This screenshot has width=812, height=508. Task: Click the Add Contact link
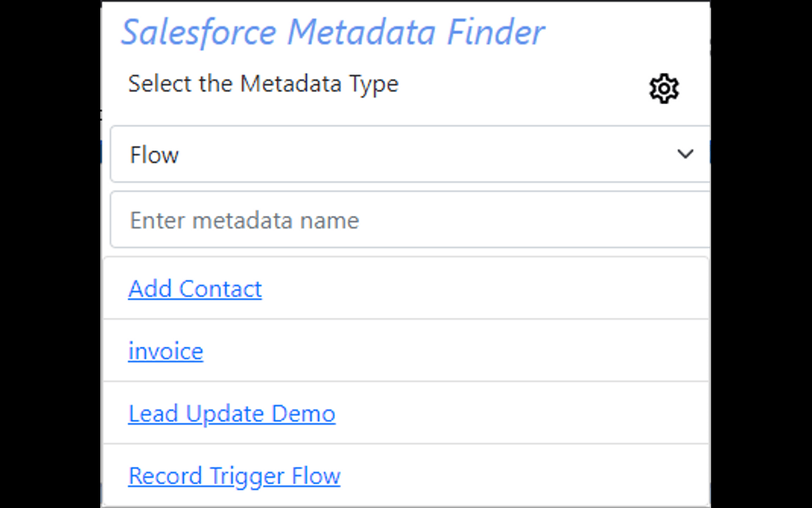pyautogui.click(x=195, y=288)
